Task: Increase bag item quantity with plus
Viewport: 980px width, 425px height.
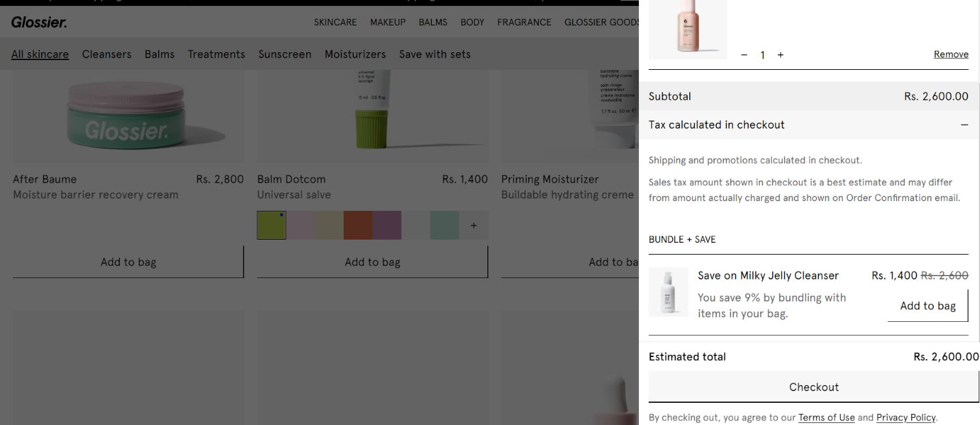Action: coord(780,55)
